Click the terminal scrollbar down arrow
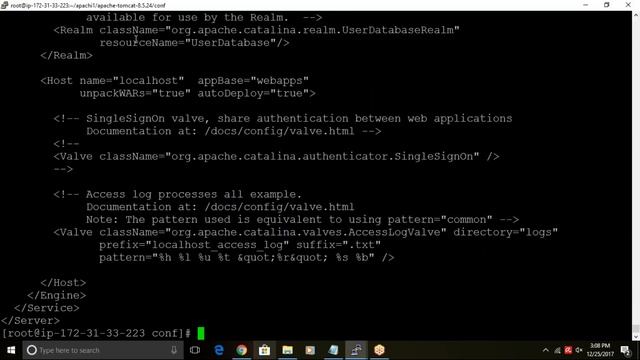The height and width of the screenshot is (360, 640). tap(636, 337)
